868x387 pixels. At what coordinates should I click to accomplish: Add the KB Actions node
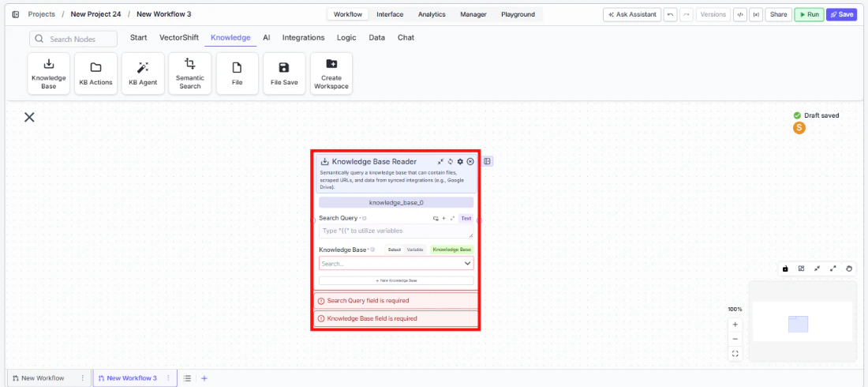click(95, 73)
